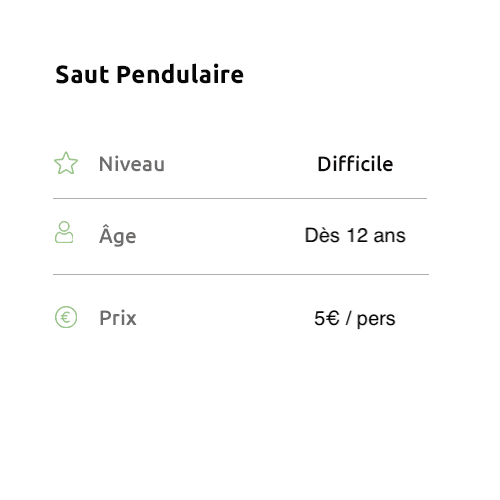Click the word Saut in the title
This screenshot has height=500, width=500.
[x=82, y=74]
